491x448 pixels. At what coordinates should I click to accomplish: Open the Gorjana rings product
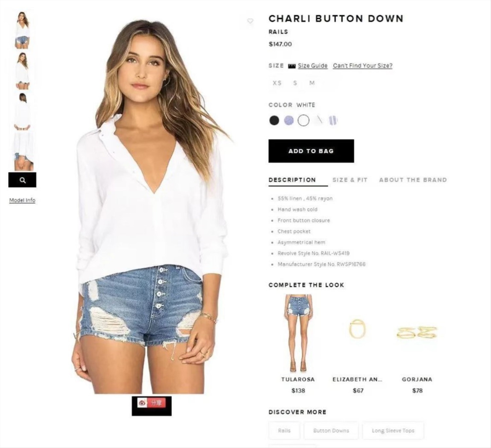click(417, 343)
